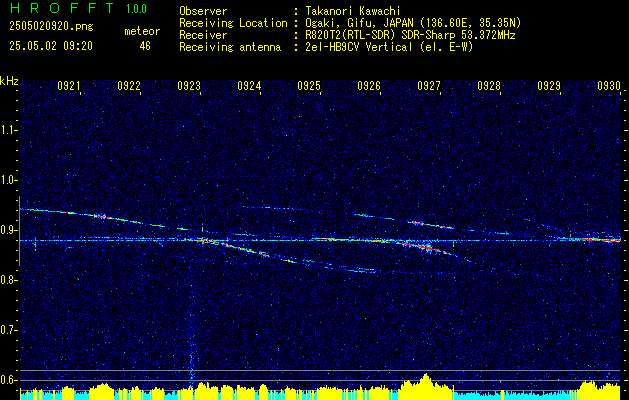Click the 'meteor' label
This screenshot has height=400, width=629.
tap(142, 31)
